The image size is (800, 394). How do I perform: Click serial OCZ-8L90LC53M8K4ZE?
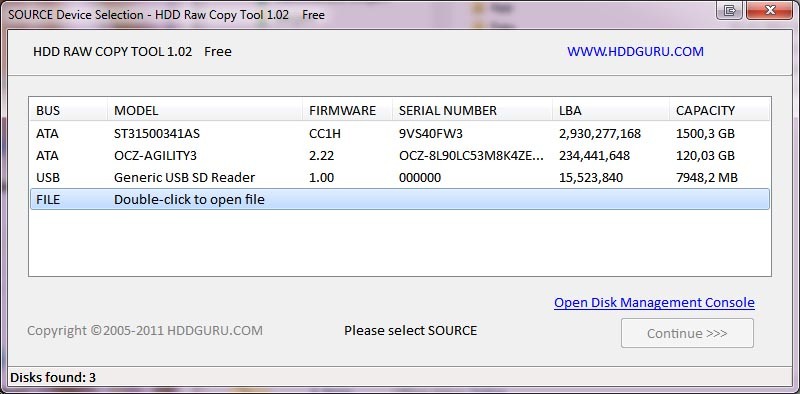471,155
